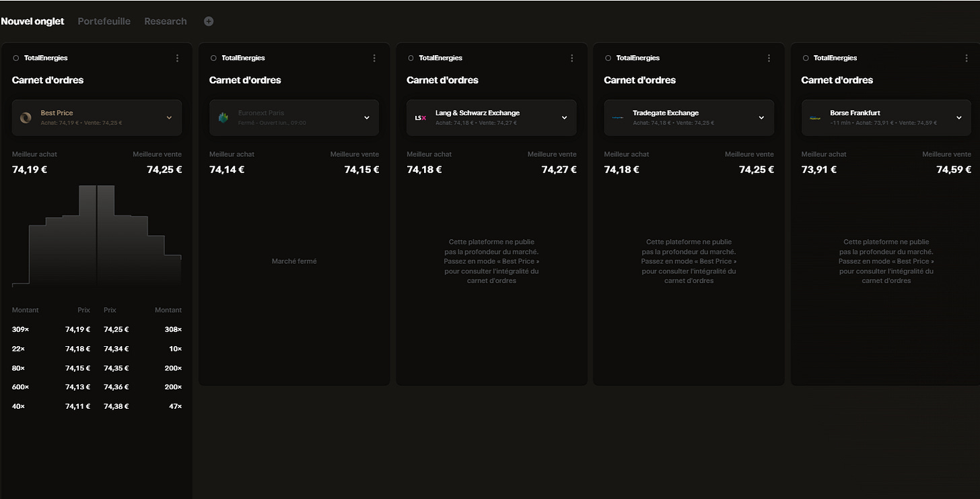This screenshot has height=499, width=980.
Task: Open the three-dot menu on the Borse Frankfurt card
Action: click(x=966, y=58)
